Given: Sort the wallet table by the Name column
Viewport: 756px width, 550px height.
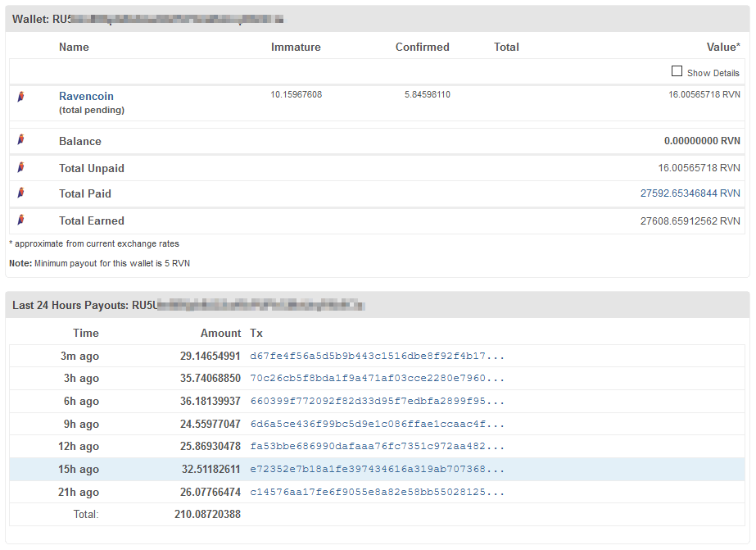Looking at the screenshot, I should [x=73, y=47].
